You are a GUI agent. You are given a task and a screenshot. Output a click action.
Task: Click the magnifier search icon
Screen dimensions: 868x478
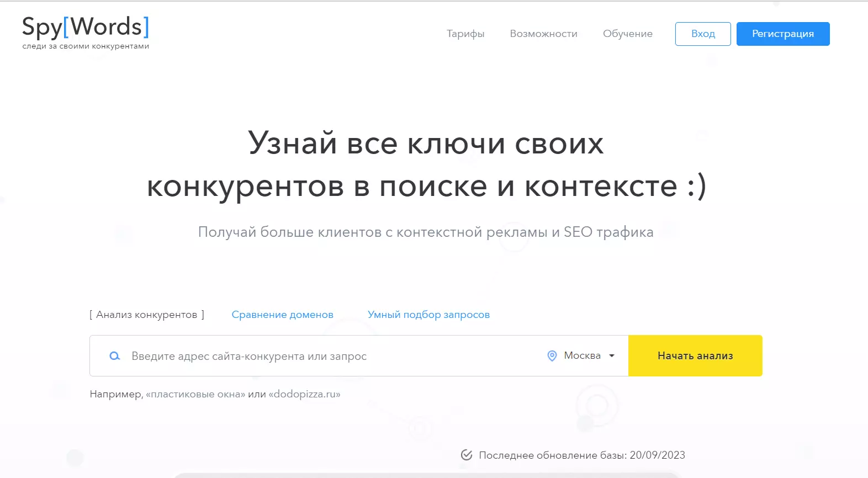[x=115, y=356]
